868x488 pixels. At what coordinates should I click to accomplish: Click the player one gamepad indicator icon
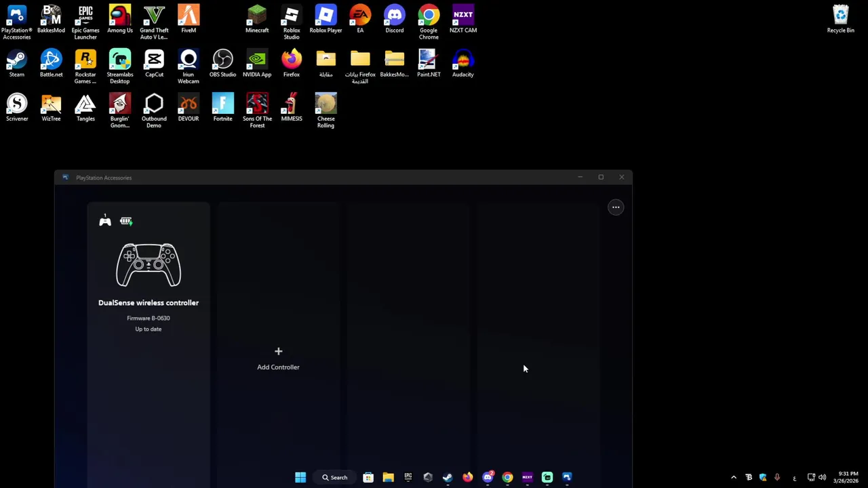[x=105, y=220]
